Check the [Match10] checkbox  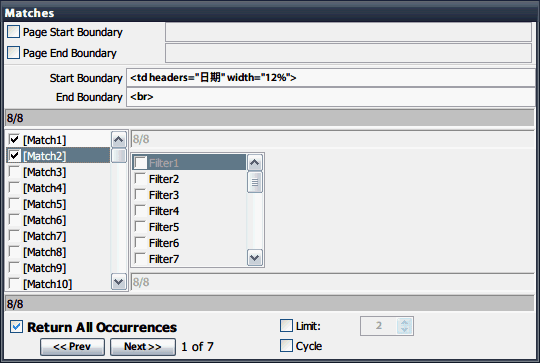(x=14, y=283)
